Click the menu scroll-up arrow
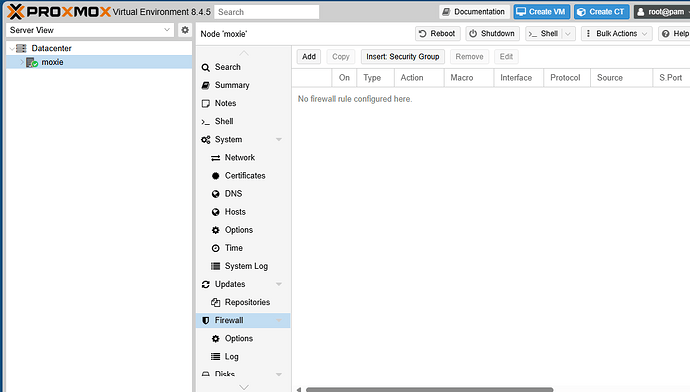 tap(244, 54)
